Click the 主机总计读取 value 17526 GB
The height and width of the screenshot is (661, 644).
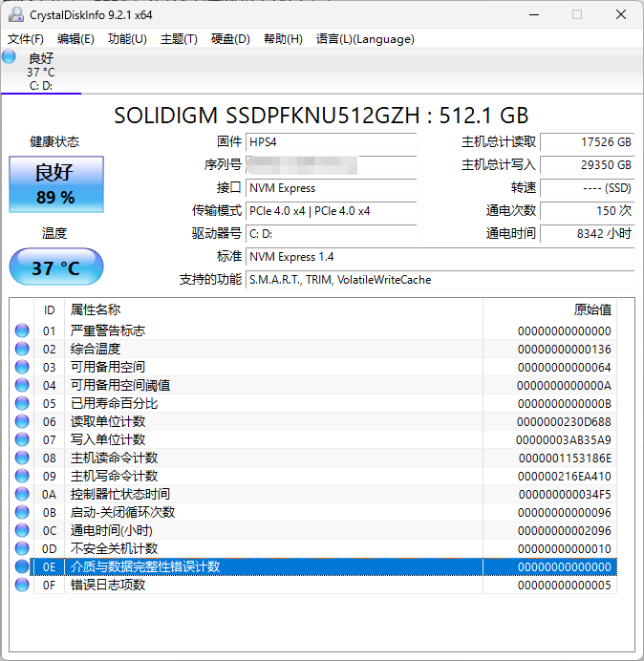pos(587,142)
